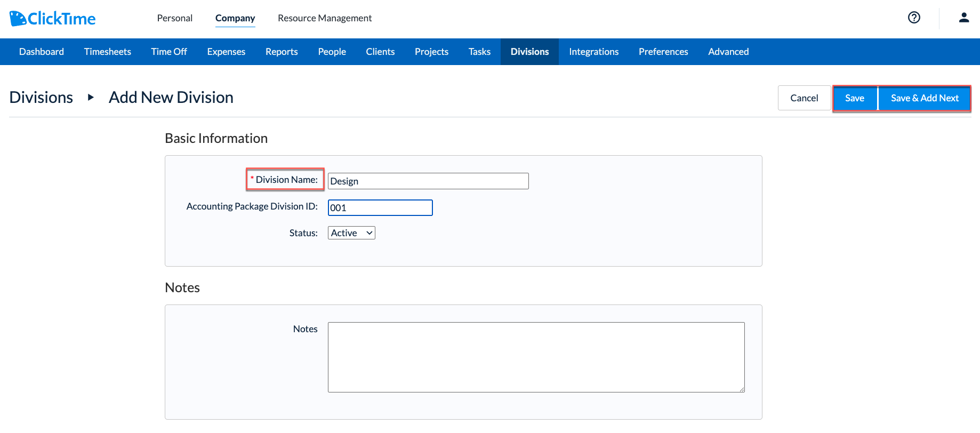Click the "Status:" label
Screen dimensions: 980x433
[x=303, y=233]
